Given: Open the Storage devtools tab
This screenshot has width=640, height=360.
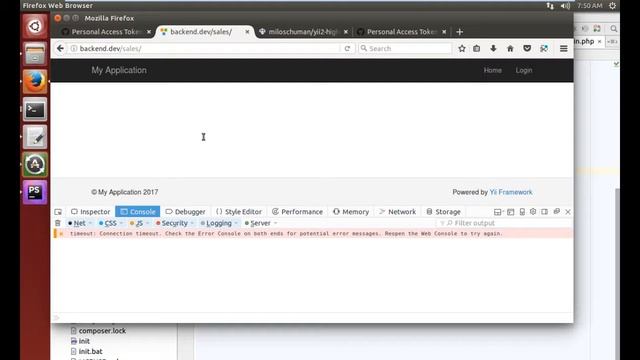Looking at the screenshot, I should 443,211.
